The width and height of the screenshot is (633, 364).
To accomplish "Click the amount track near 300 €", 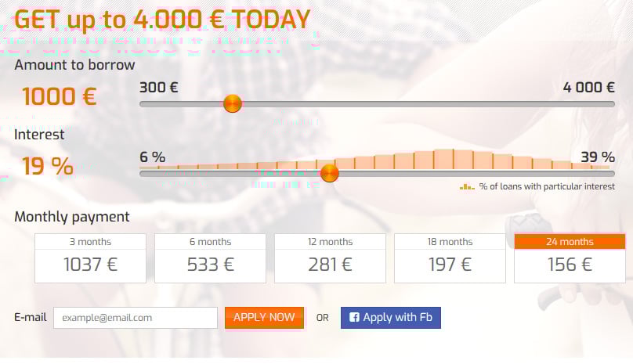I will point(148,104).
